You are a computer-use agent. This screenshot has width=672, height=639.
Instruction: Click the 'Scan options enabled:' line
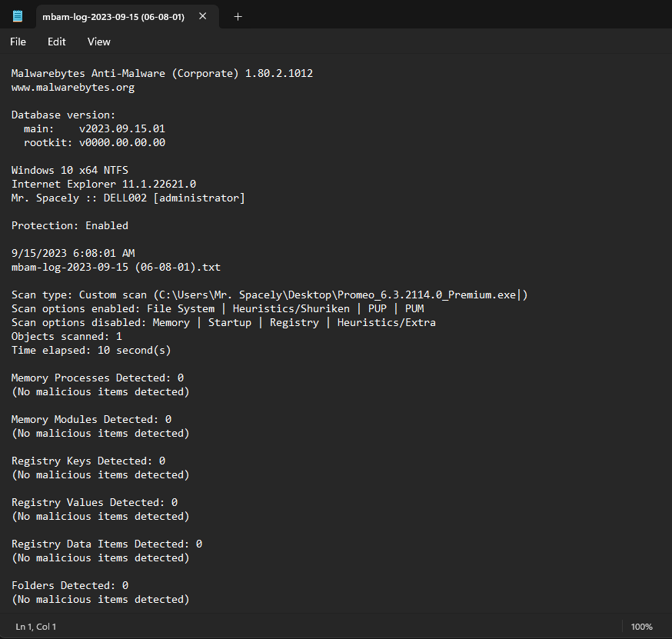tap(218, 308)
